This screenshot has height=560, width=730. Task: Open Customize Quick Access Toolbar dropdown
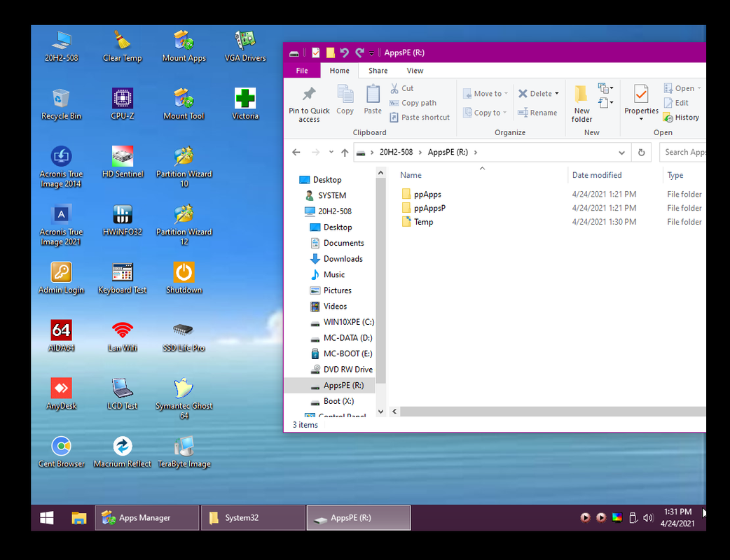coord(371,53)
